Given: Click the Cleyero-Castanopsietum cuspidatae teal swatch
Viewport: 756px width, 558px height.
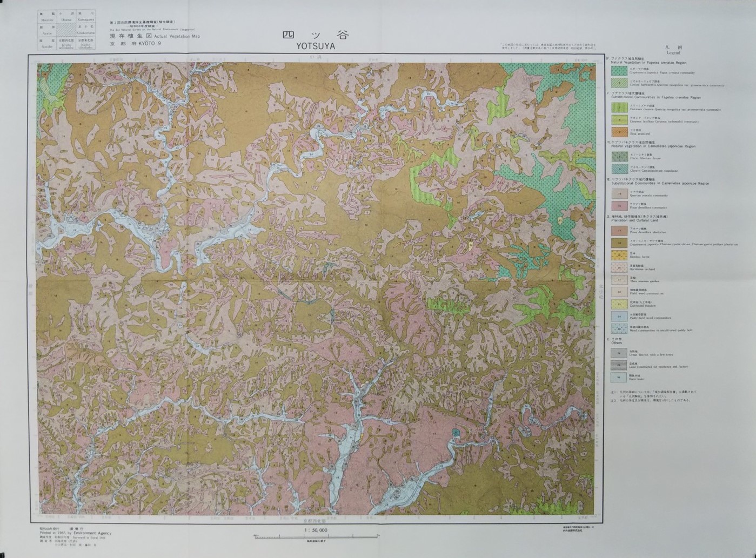Looking at the screenshot, I should pos(620,169).
